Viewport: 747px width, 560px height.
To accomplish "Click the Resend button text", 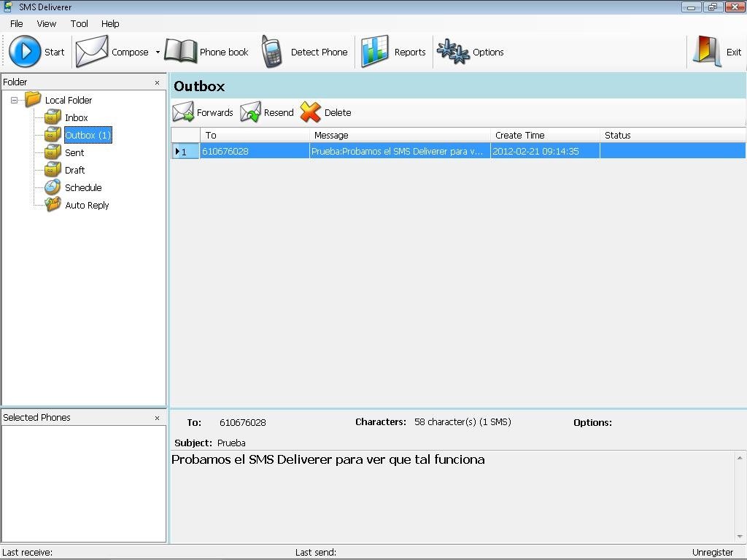I will (279, 112).
